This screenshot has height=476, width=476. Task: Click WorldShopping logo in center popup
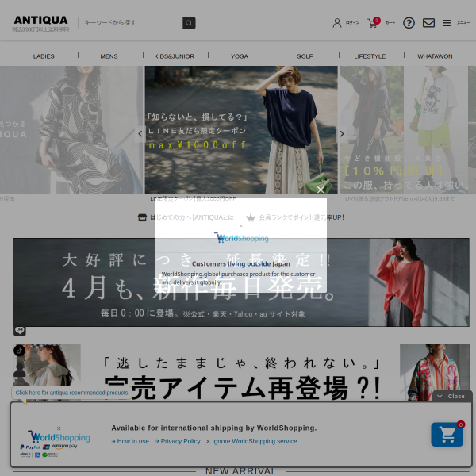click(x=241, y=238)
